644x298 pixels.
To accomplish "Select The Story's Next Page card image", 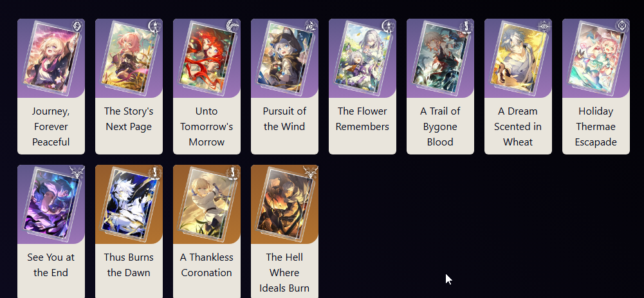I will click(x=129, y=59).
